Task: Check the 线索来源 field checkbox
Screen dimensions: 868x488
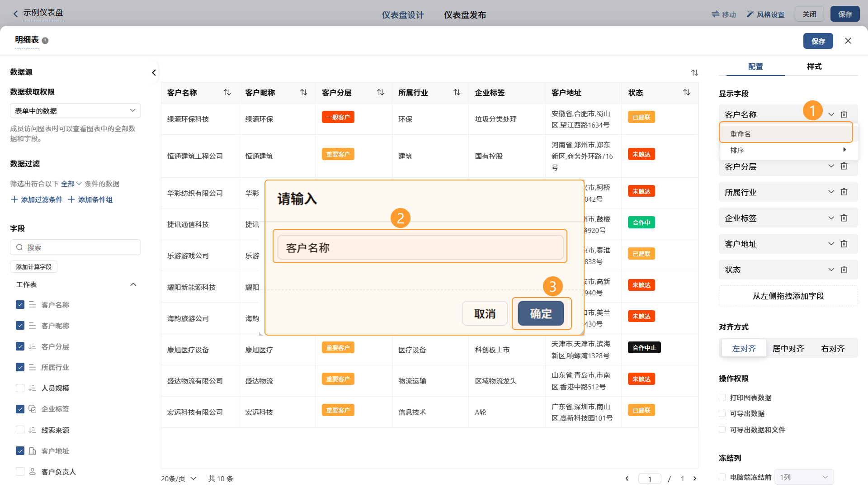Action: 20,430
